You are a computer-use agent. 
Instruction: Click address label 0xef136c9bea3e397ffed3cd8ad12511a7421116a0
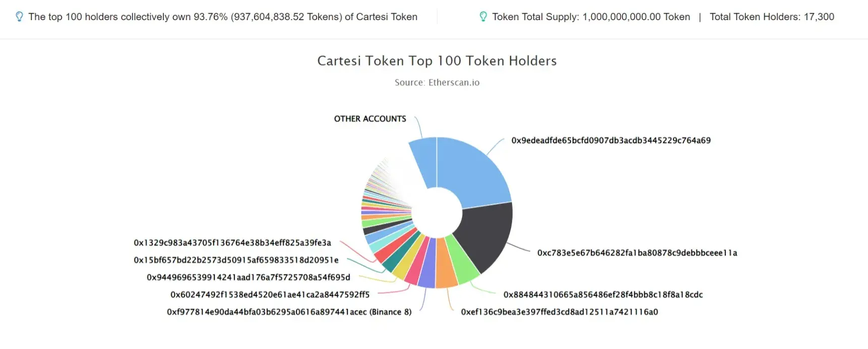[560, 312]
